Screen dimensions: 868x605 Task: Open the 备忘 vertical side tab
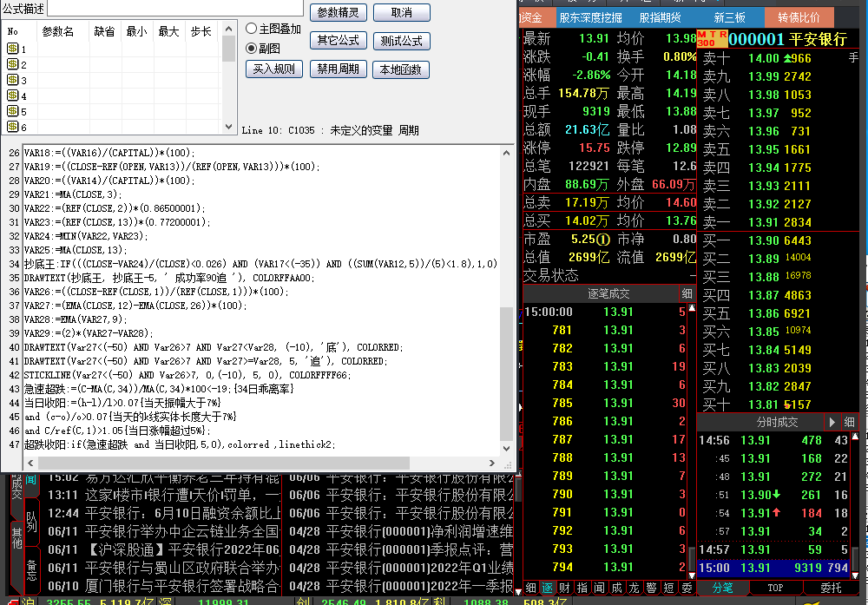coord(31,569)
